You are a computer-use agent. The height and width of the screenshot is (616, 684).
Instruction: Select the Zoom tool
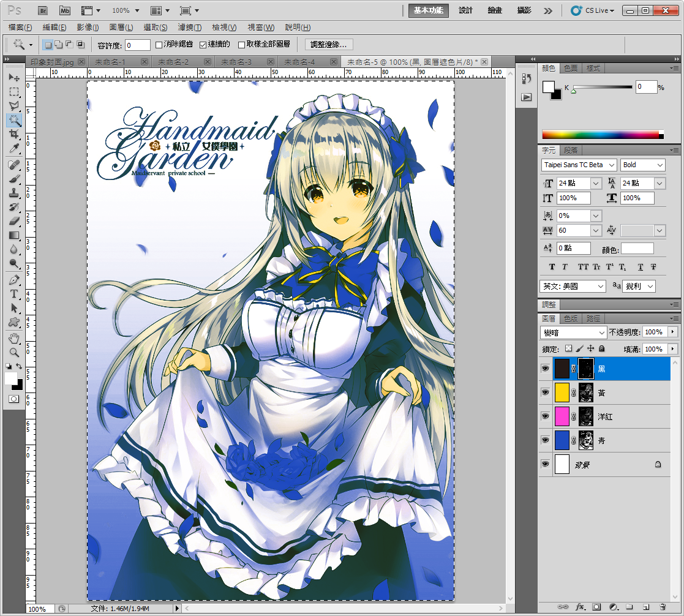[14, 353]
